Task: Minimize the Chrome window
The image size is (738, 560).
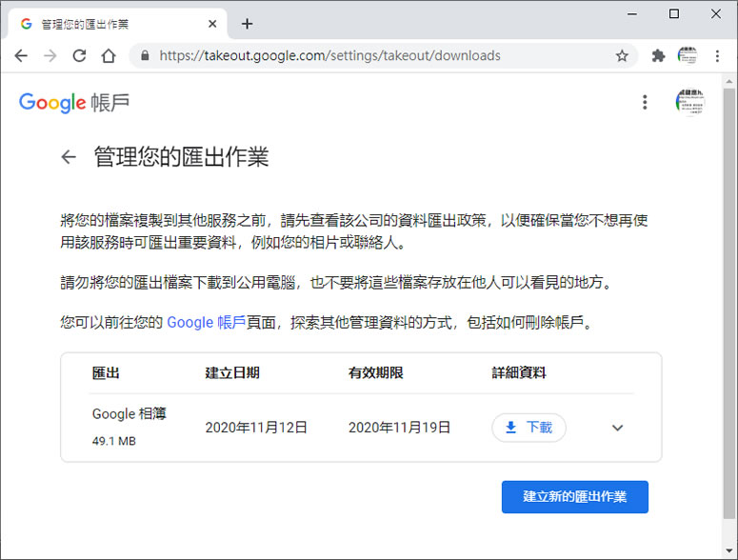Action: pos(632,14)
